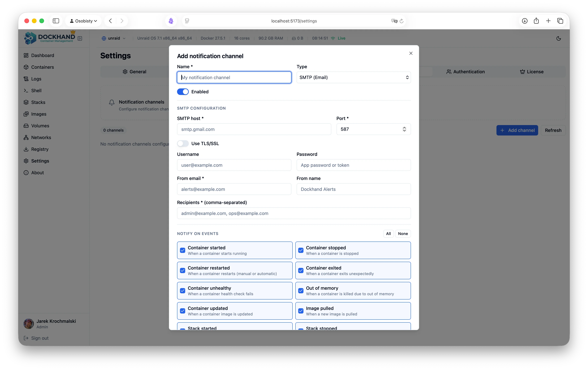Open the Containers sidebar icon
Viewport: 588px width, 370px height.
click(26, 67)
